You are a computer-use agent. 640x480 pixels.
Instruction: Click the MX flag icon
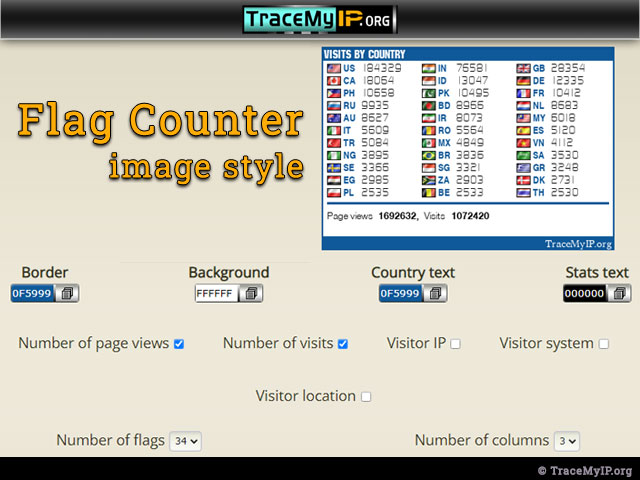click(x=429, y=143)
